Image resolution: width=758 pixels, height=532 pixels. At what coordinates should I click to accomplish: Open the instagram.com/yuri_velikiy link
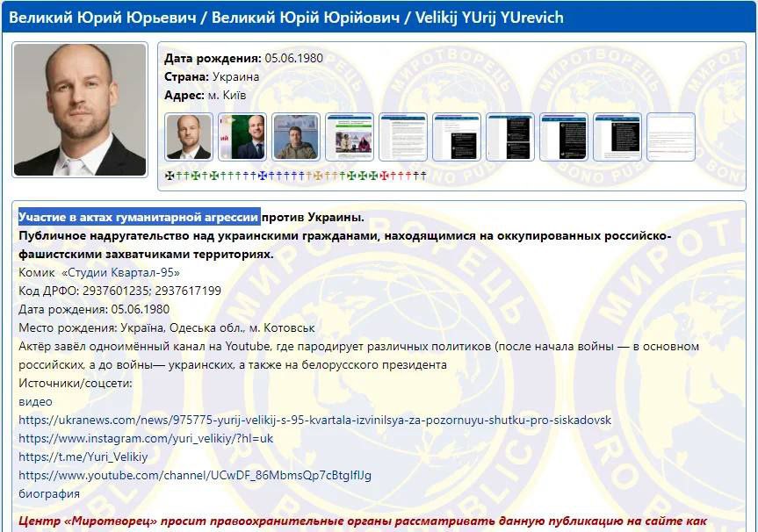pyautogui.click(x=146, y=438)
